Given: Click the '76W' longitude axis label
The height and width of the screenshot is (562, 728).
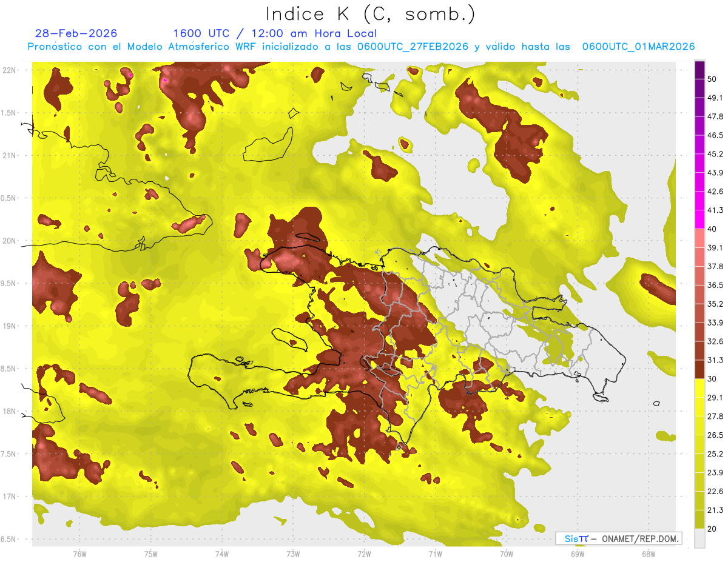Looking at the screenshot, I should click(x=79, y=554).
